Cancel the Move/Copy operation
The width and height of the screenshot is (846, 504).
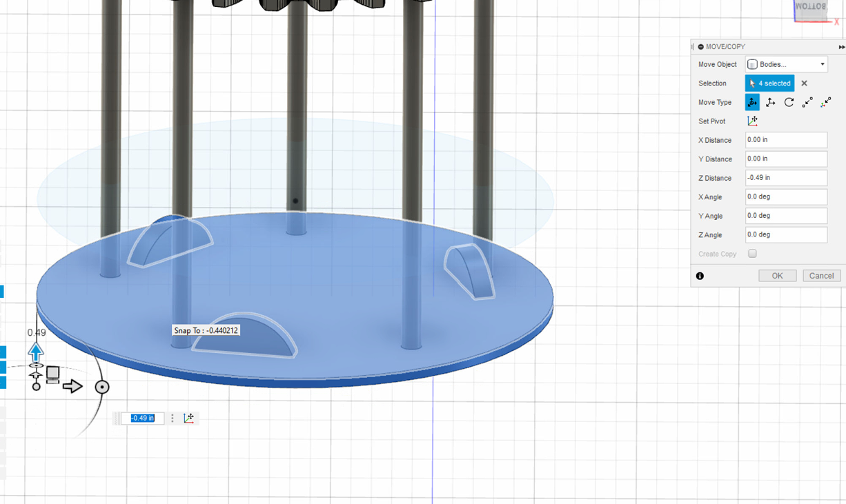[x=821, y=275]
